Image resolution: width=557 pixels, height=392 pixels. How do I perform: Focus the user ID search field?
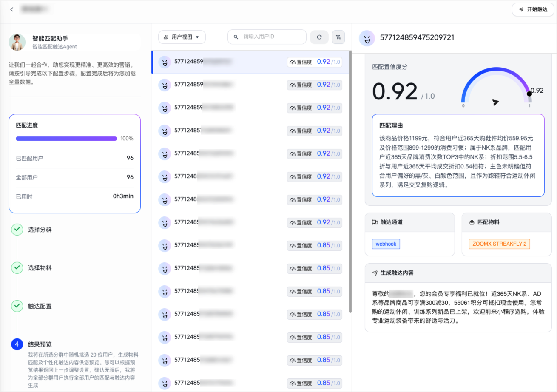[x=272, y=37]
